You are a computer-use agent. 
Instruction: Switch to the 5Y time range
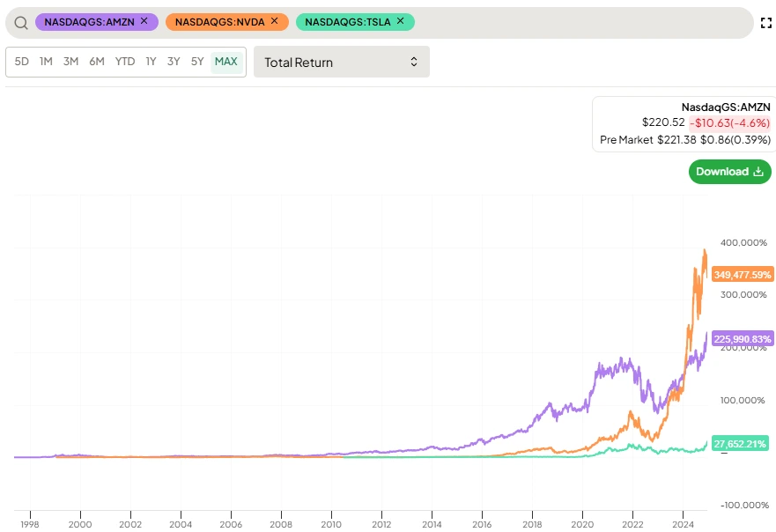point(197,62)
